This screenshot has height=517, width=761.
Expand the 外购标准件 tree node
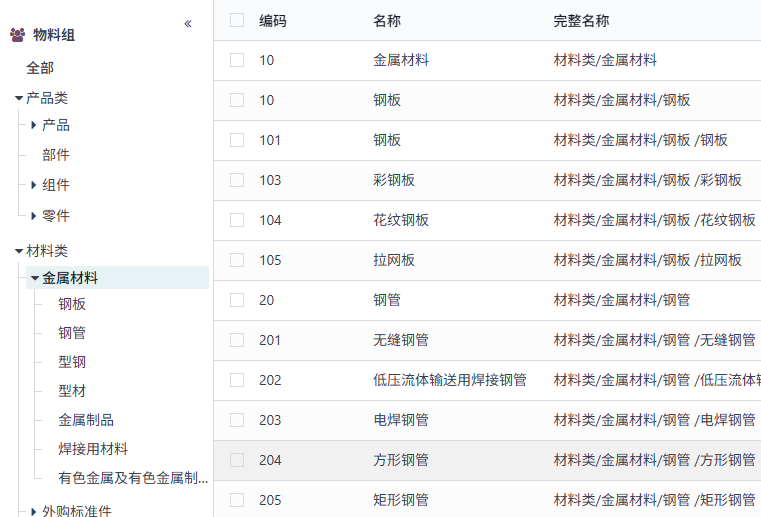click(x=34, y=511)
